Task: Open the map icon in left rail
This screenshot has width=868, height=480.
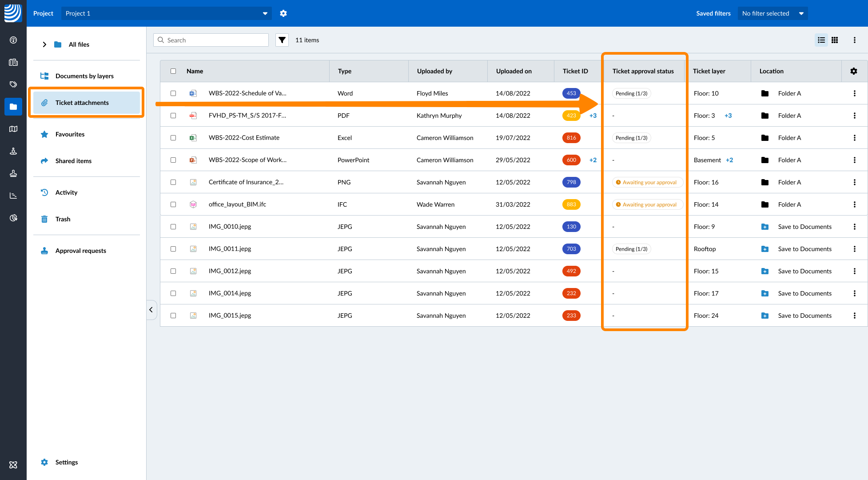Action: click(13, 129)
